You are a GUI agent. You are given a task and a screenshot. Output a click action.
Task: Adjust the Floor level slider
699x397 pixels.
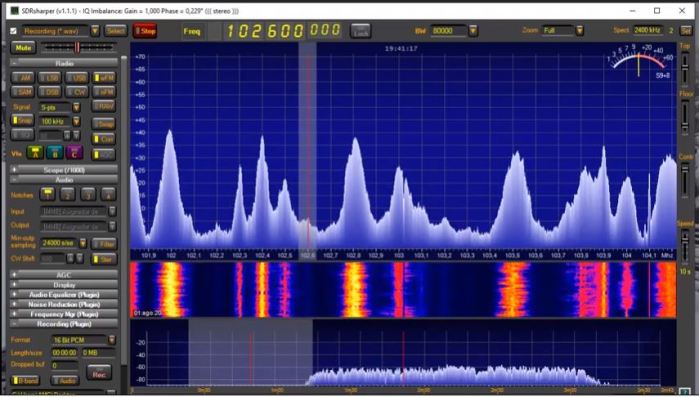pyautogui.click(x=685, y=117)
